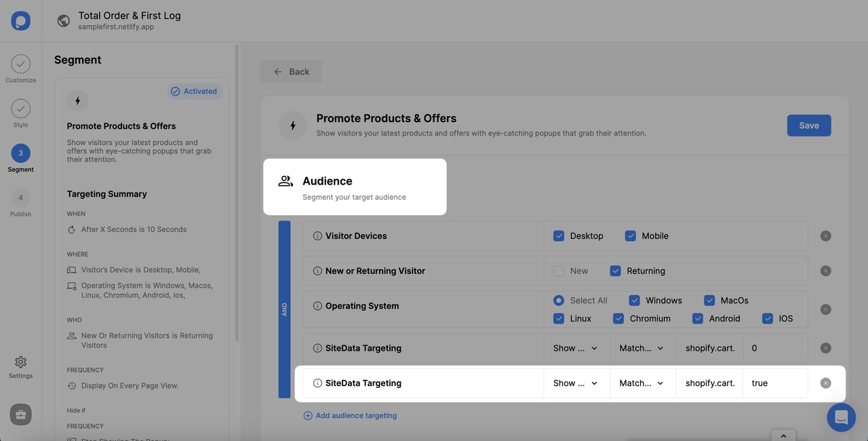Toggle the Chromium checkbox
This screenshot has height=441, width=868.
click(618, 318)
